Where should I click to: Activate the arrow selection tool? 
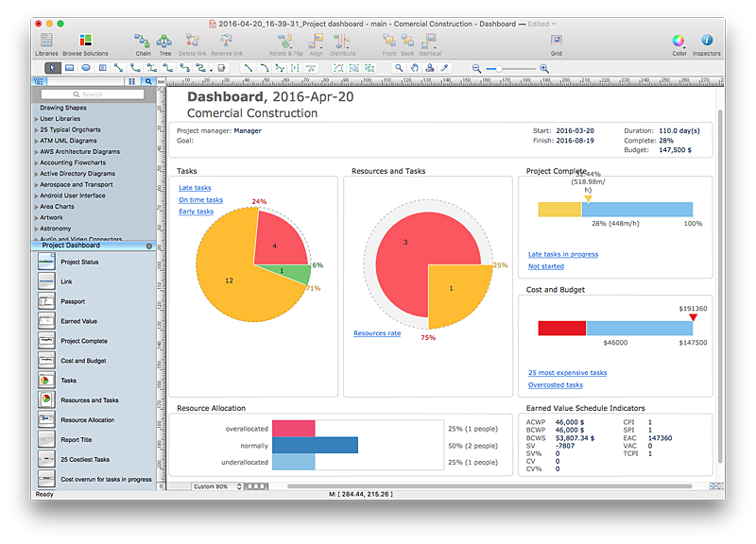tap(52, 68)
